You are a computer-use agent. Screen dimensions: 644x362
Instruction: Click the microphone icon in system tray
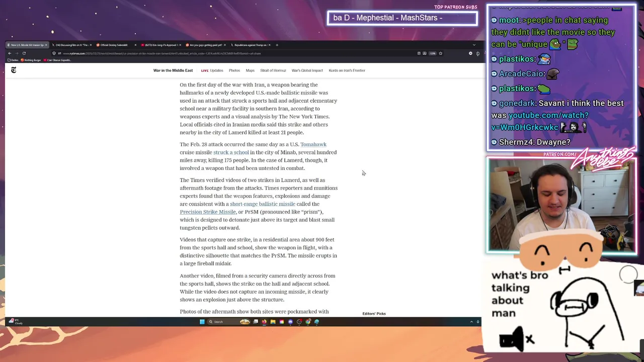coord(478,322)
